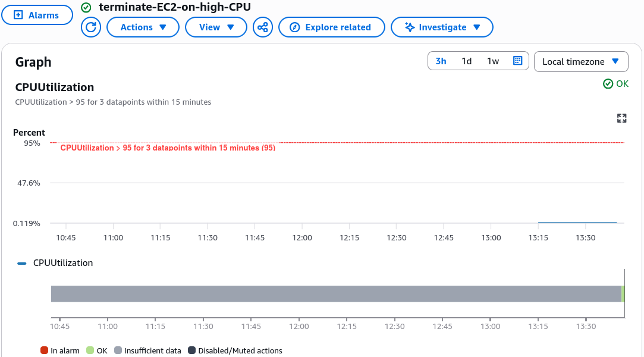The width and height of the screenshot is (644, 357).
Task: Open the Investigate menu button
Action: pyautogui.click(x=442, y=27)
